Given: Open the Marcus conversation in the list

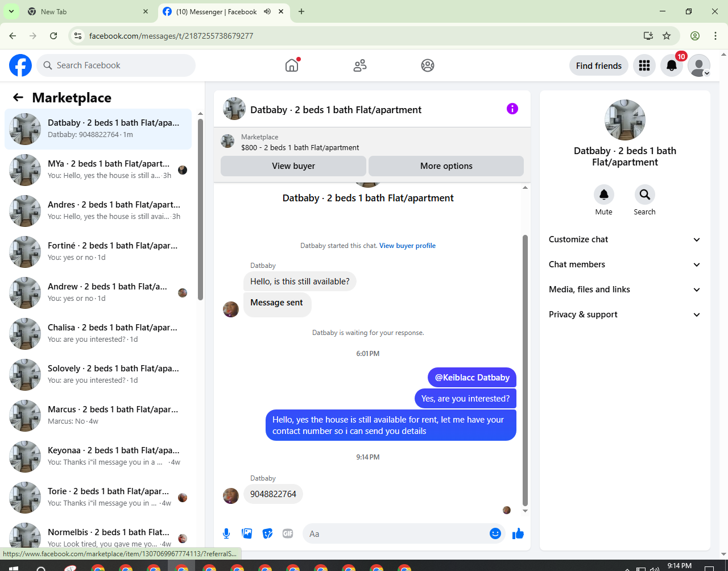Looking at the screenshot, I should pos(98,416).
